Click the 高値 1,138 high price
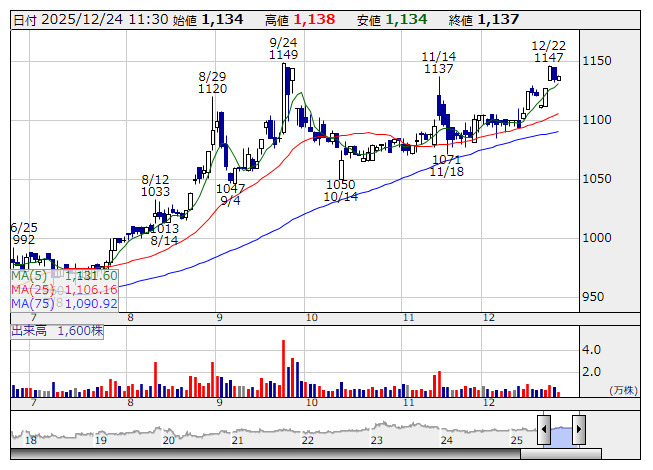Viewport: 653px width, 470px height. coord(300,20)
